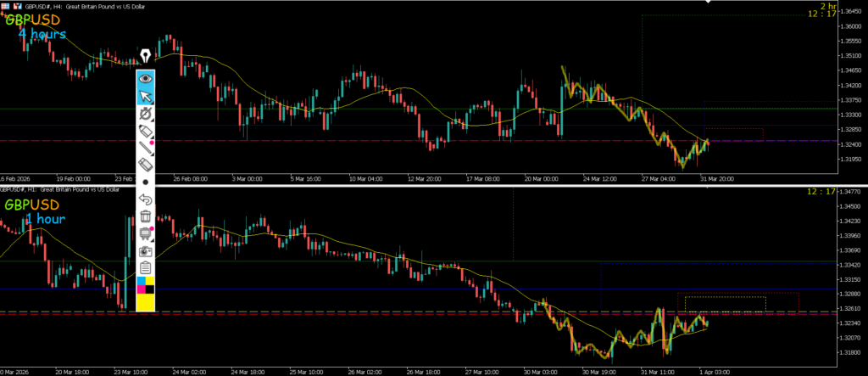Select the highlighter marker tool
Screen dimensions: 868x376
click(146, 131)
